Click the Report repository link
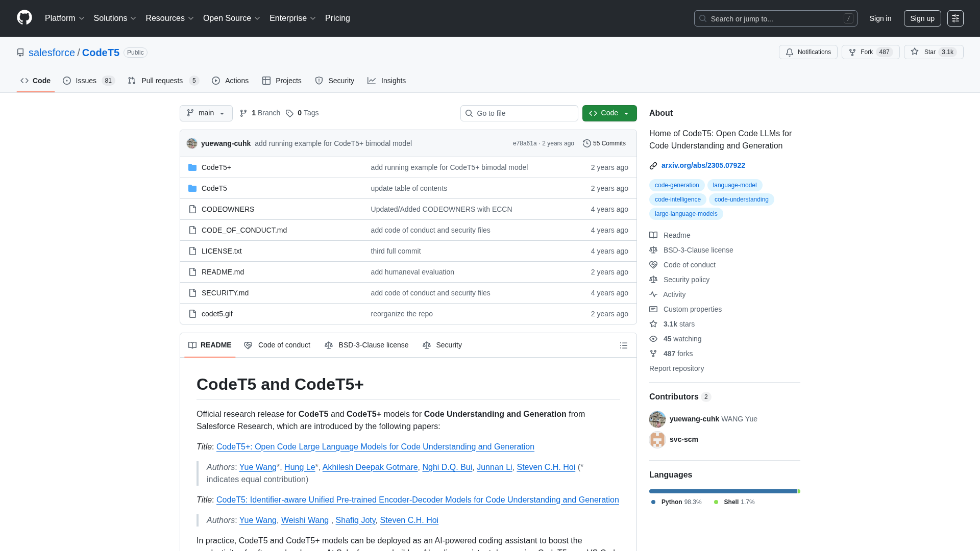Viewport: 980px width, 551px height. point(676,368)
